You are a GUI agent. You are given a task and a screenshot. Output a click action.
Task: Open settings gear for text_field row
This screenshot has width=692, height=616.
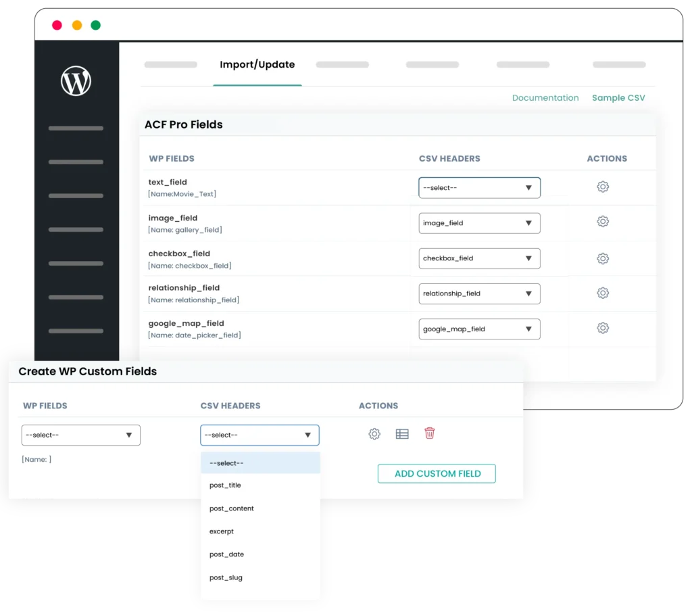click(x=602, y=187)
